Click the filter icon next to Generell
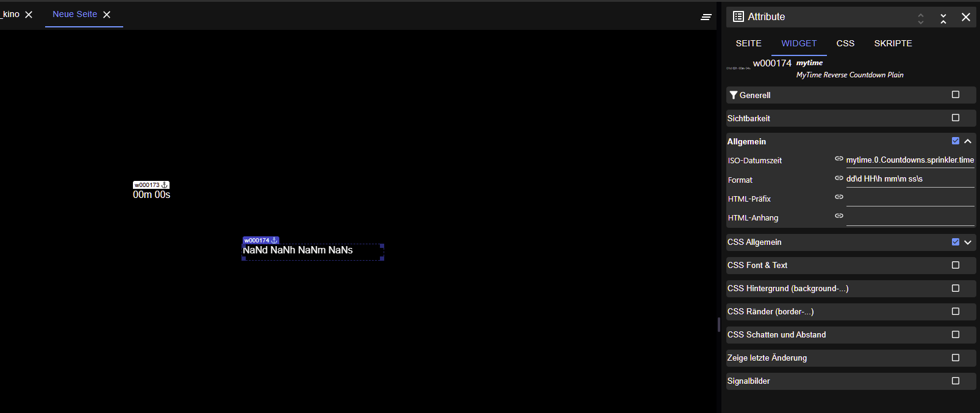This screenshot has width=980, height=413. [x=734, y=95]
